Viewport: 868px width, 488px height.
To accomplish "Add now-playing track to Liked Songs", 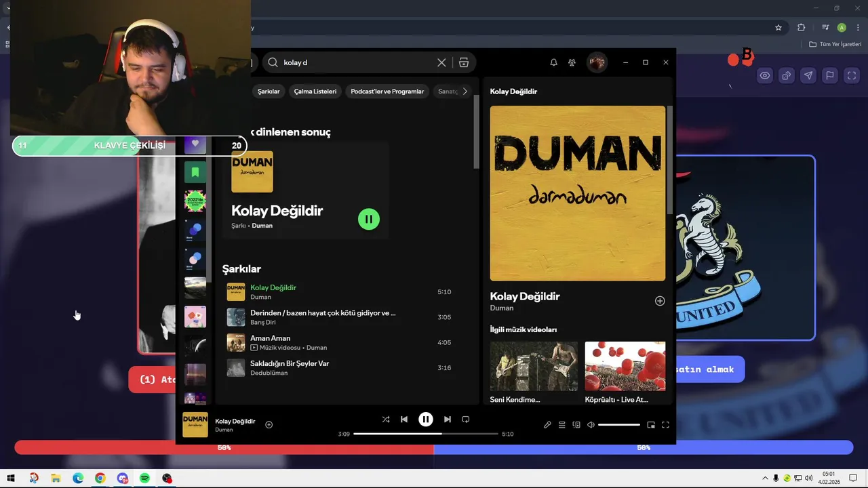I will (x=269, y=424).
